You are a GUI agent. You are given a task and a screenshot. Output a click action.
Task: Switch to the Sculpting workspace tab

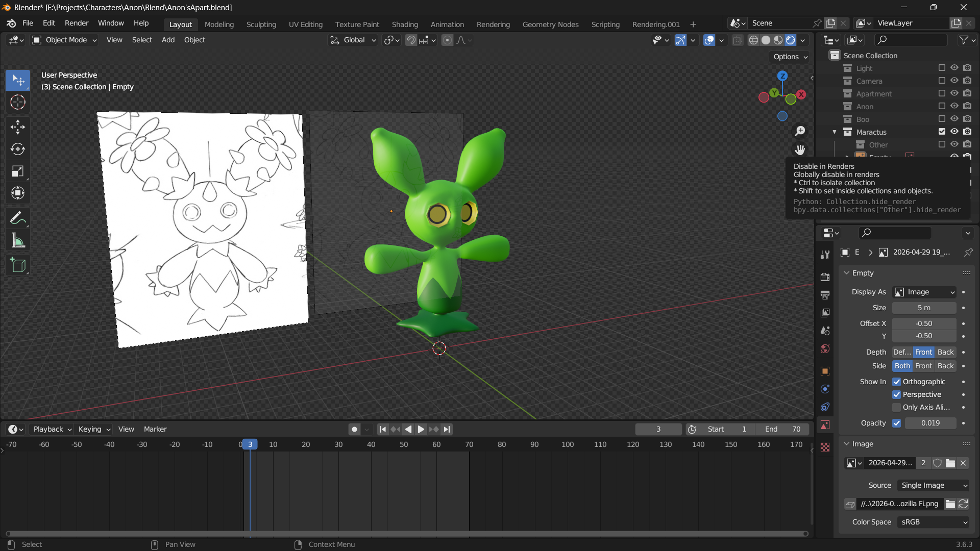click(x=261, y=24)
